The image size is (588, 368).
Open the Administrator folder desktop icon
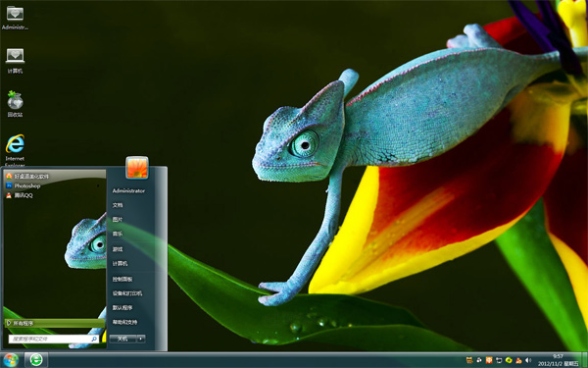click(x=15, y=18)
